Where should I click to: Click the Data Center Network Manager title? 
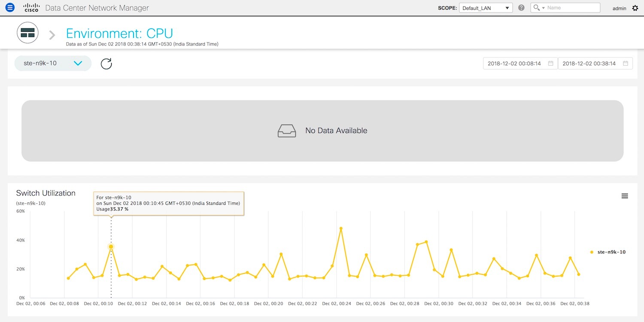[x=97, y=8]
